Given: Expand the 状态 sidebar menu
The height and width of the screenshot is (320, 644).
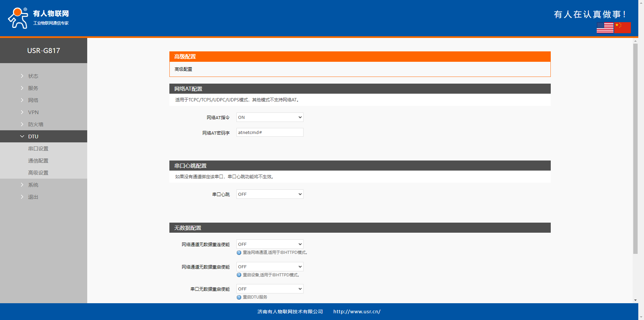Looking at the screenshot, I should click(33, 76).
